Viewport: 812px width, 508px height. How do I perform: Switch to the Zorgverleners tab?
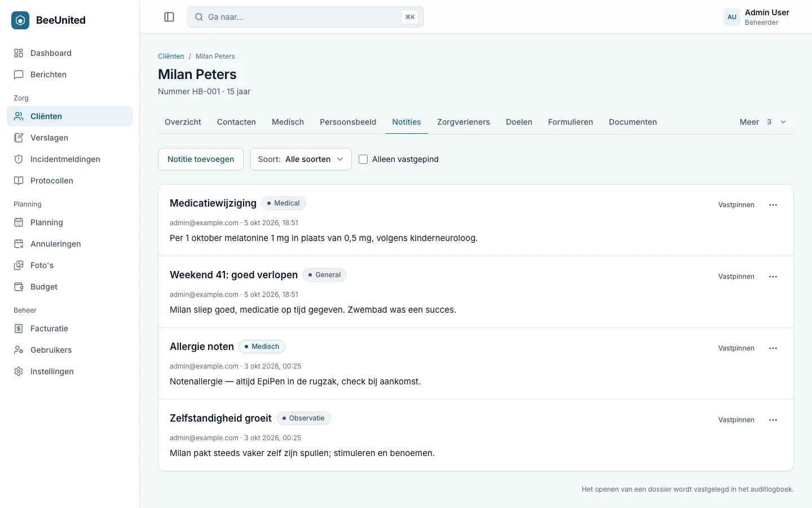click(x=464, y=122)
